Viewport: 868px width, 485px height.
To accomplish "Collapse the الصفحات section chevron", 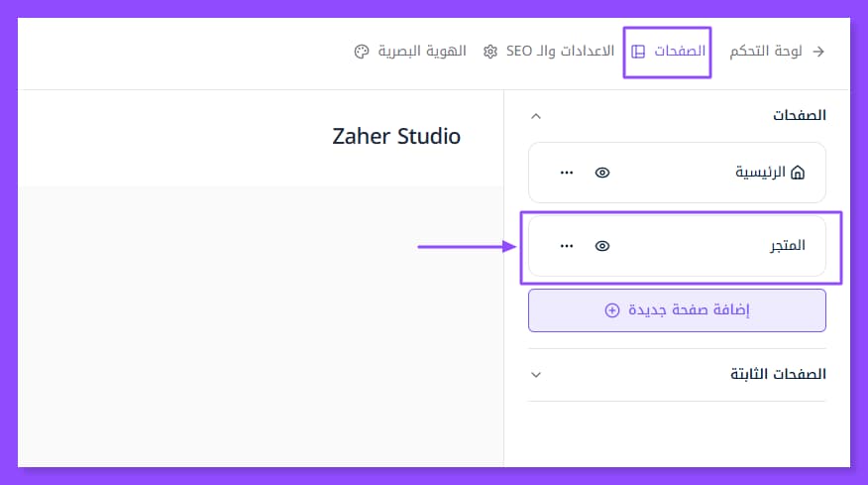I will (x=536, y=116).
